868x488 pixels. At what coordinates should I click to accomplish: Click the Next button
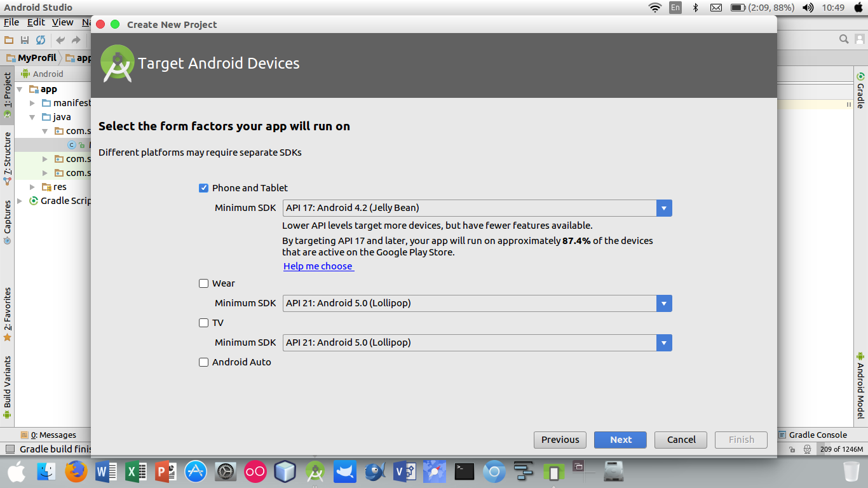(620, 440)
